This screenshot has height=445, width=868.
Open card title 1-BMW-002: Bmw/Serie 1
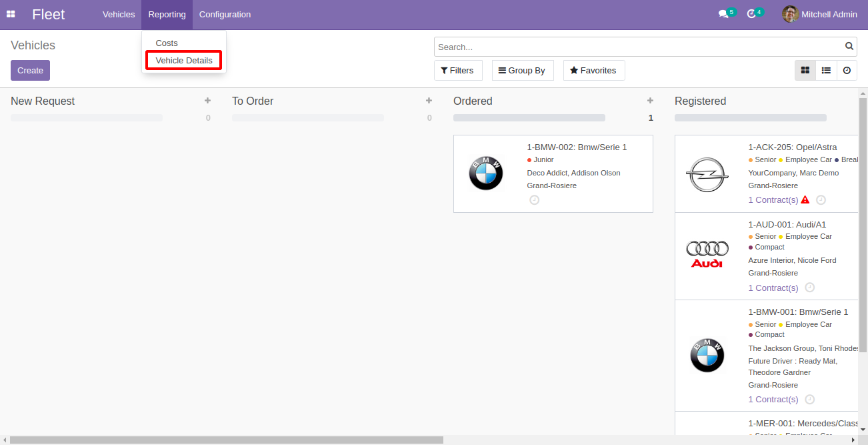pos(577,147)
